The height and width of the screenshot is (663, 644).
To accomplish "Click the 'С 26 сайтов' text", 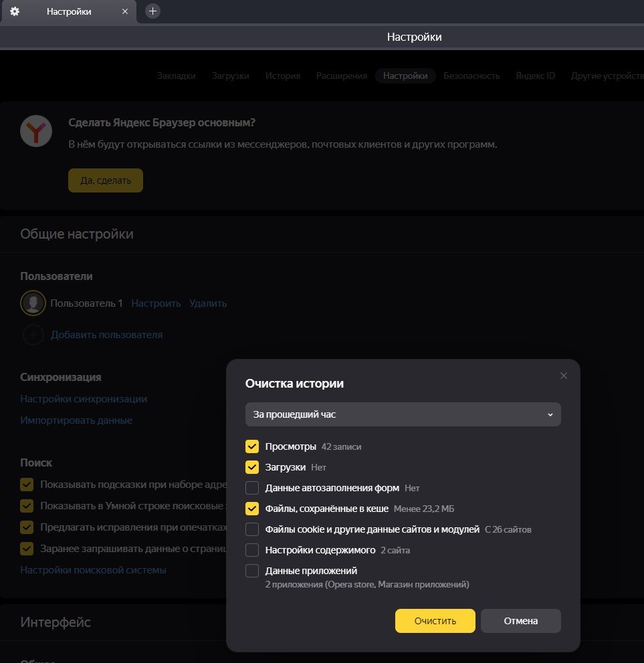I will pos(508,530).
